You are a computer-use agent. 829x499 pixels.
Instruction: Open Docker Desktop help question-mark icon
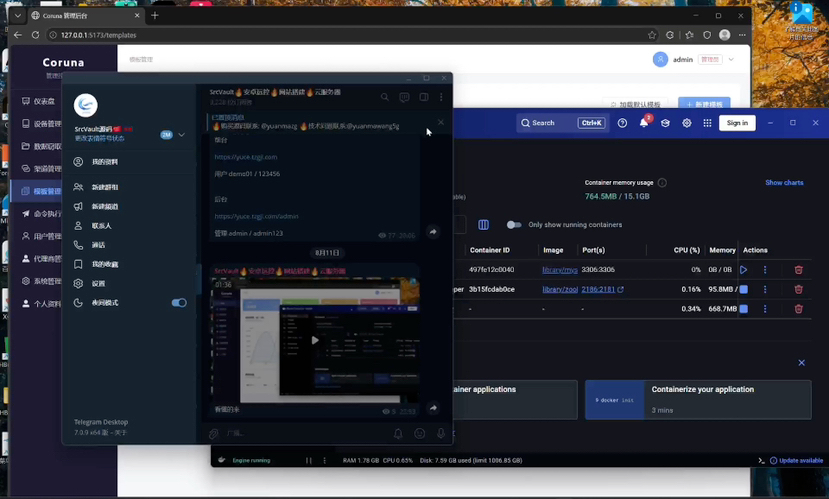tap(622, 123)
